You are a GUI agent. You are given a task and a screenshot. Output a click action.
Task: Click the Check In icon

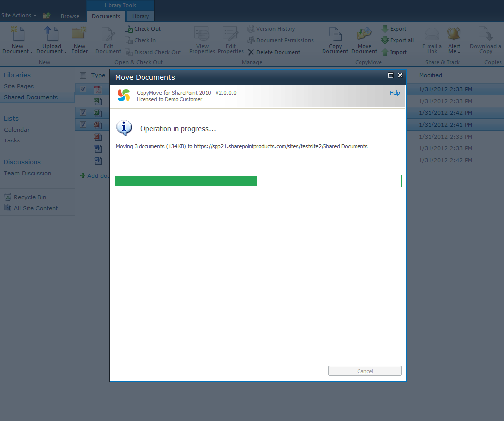coord(129,40)
